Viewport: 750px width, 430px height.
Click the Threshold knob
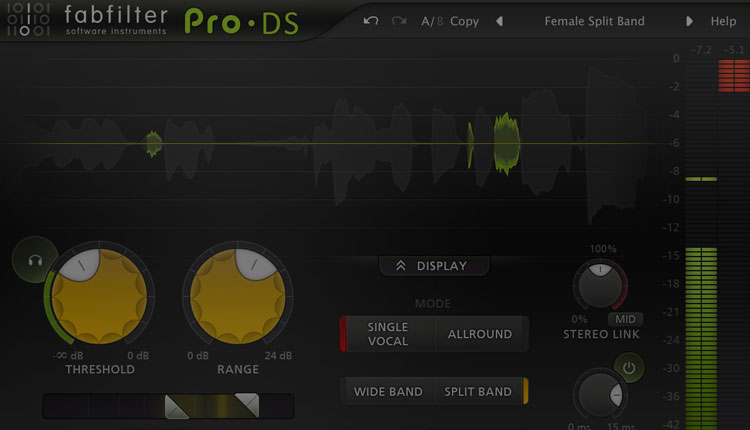point(99,297)
